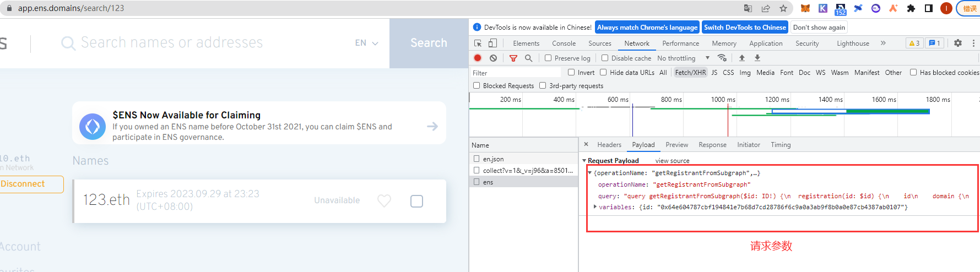Image resolution: width=980 pixels, height=272 pixels.
Task: Open network conditions wifi icon
Action: pyautogui.click(x=722, y=58)
